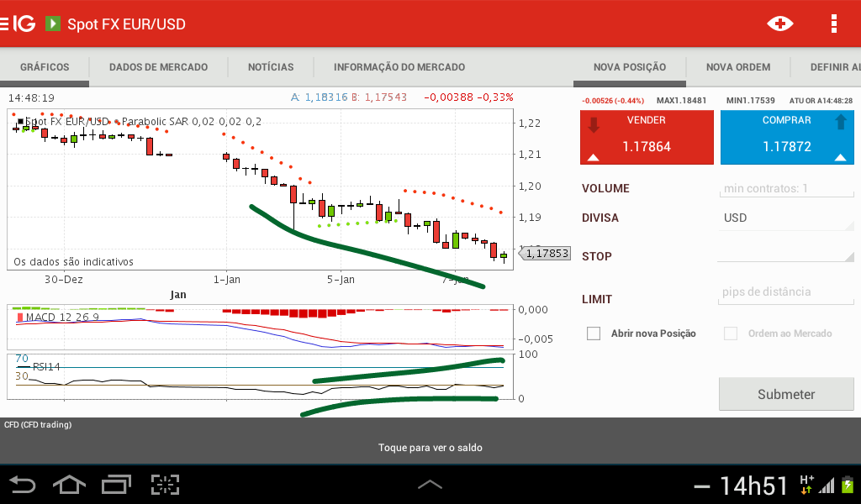Select the Nova Posição tab
This screenshot has width=861, height=504.
[629, 67]
